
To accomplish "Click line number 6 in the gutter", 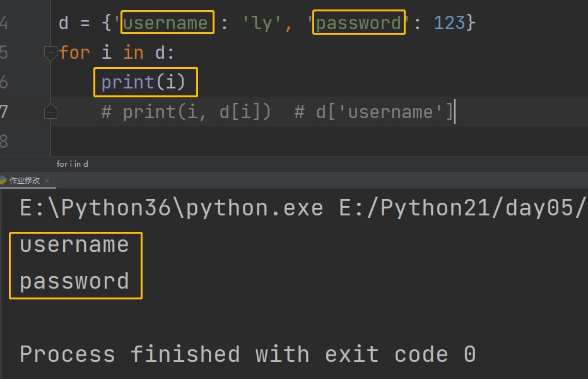I will 4,82.
